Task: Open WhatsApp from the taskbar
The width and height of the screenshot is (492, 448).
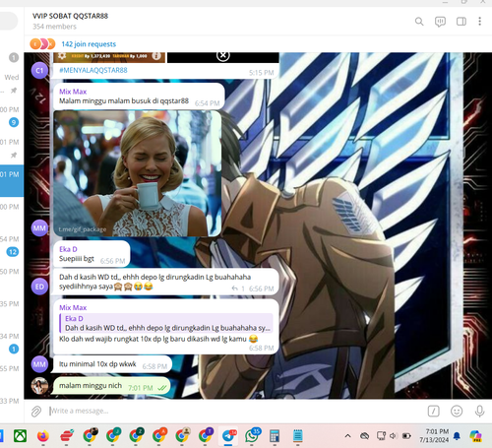Action: click(x=252, y=436)
